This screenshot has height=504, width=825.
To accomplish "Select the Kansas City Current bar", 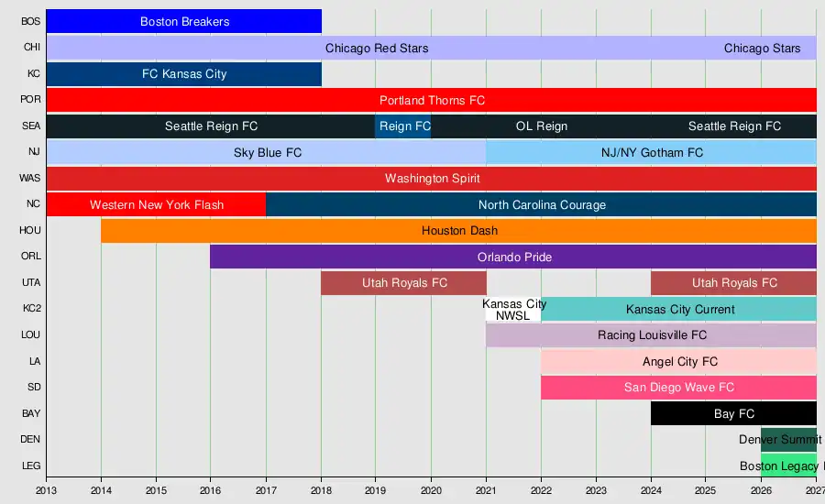I will [678, 309].
